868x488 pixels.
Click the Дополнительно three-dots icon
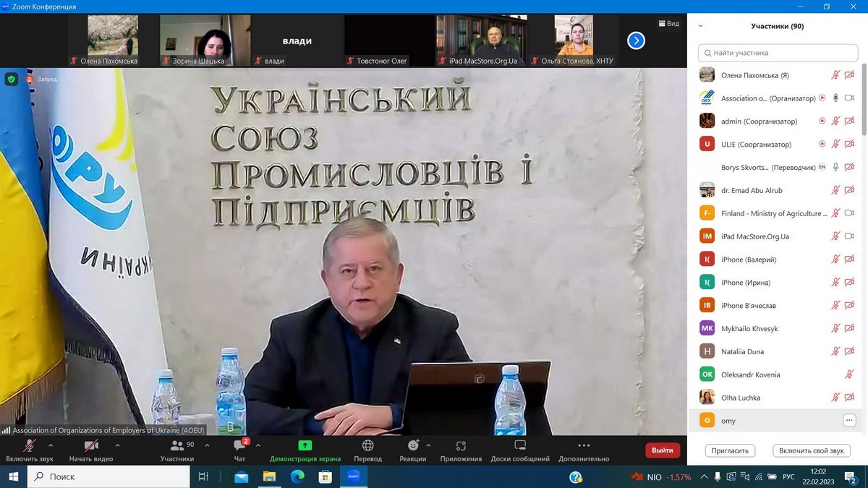coord(584,446)
